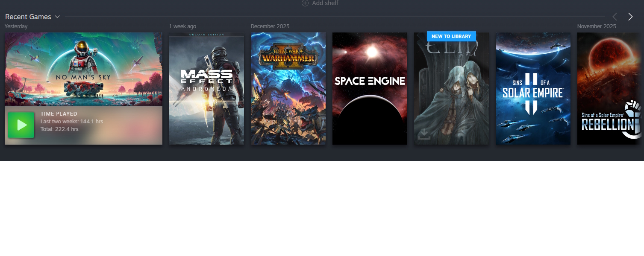
Task: Click the 'Yesterday' date label
Action: pyautogui.click(x=16, y=26)
